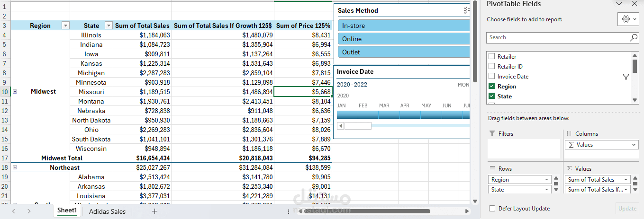644x219 pixels.
Task: Check the Retailer ID field checkbox
Action: coord(491,66)
